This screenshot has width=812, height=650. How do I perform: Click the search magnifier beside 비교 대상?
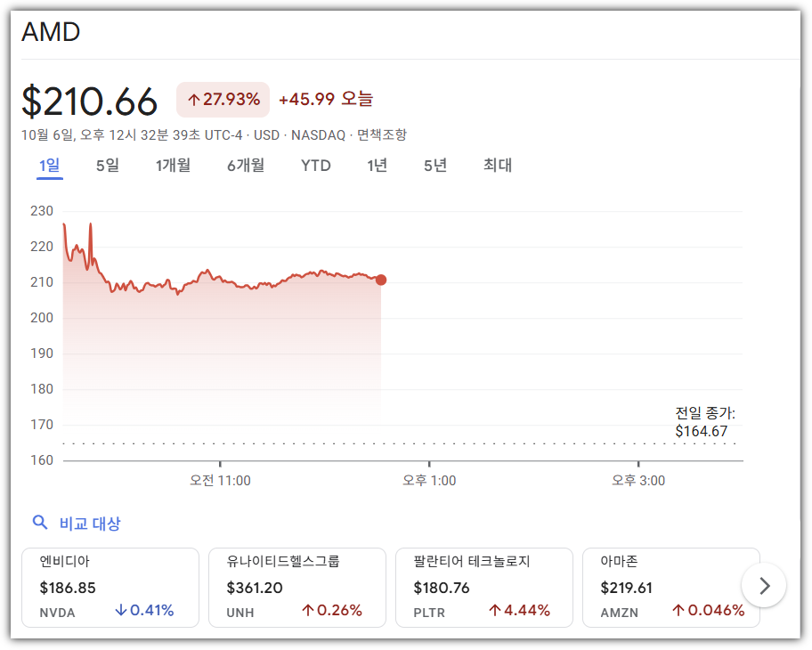coord(40,523)
